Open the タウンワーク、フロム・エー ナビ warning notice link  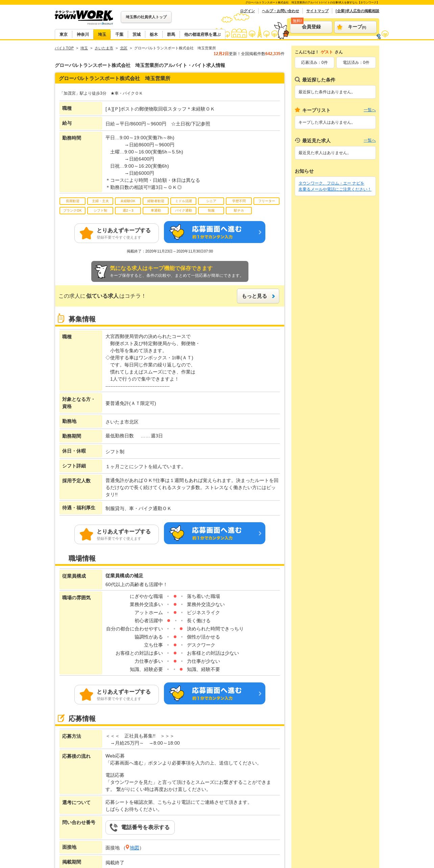[x=335, y=186]
